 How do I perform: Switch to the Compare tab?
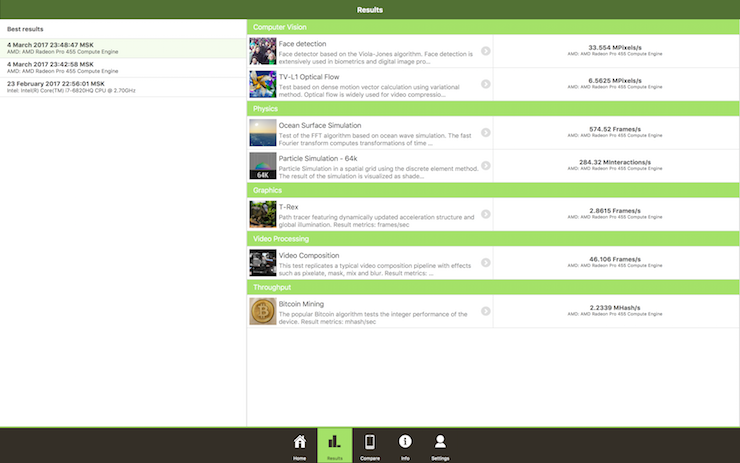(x=370, y=446)
